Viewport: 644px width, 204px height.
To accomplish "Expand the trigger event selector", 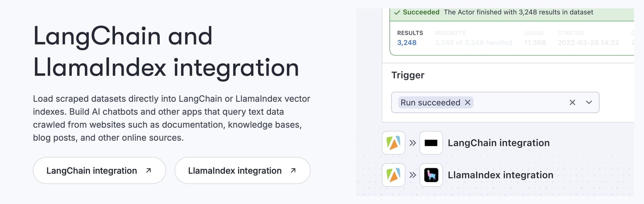I will click(589, 102).
